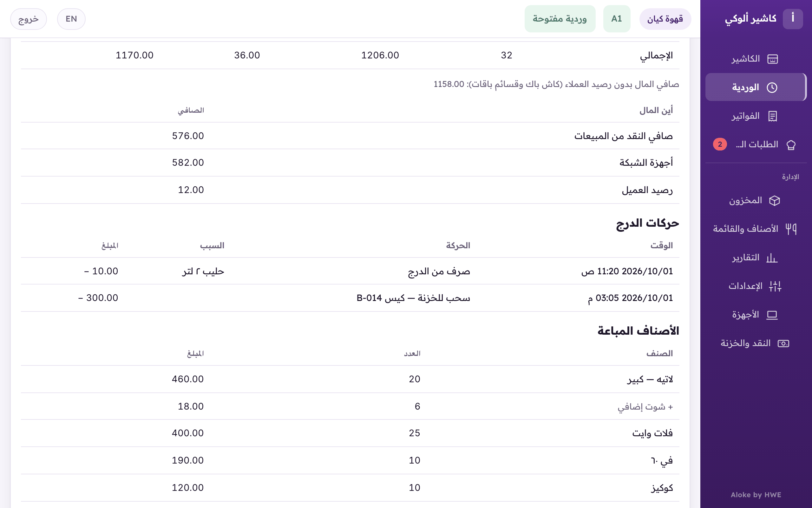Click the − 300.00 amount cell

tap(98, 298)
